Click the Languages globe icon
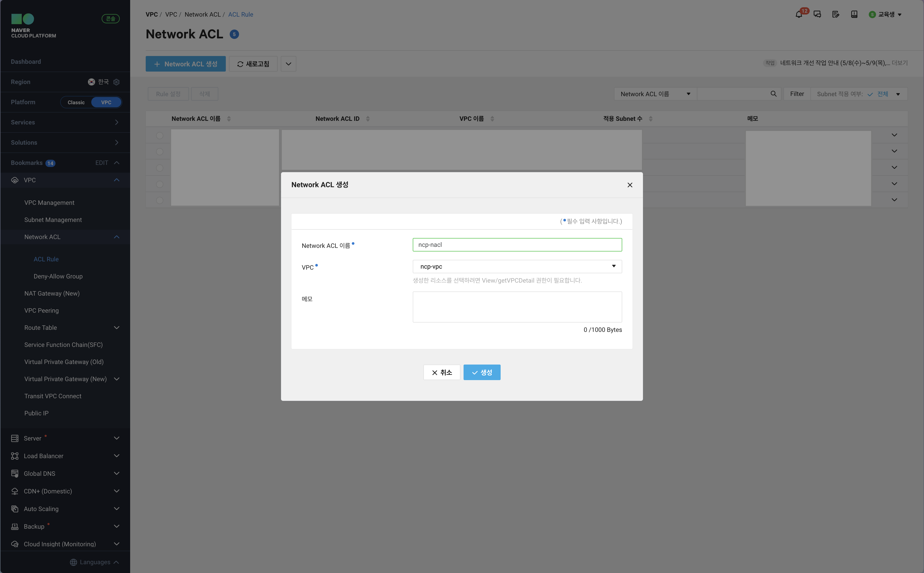The image size is (924, 573). (73, 562)
